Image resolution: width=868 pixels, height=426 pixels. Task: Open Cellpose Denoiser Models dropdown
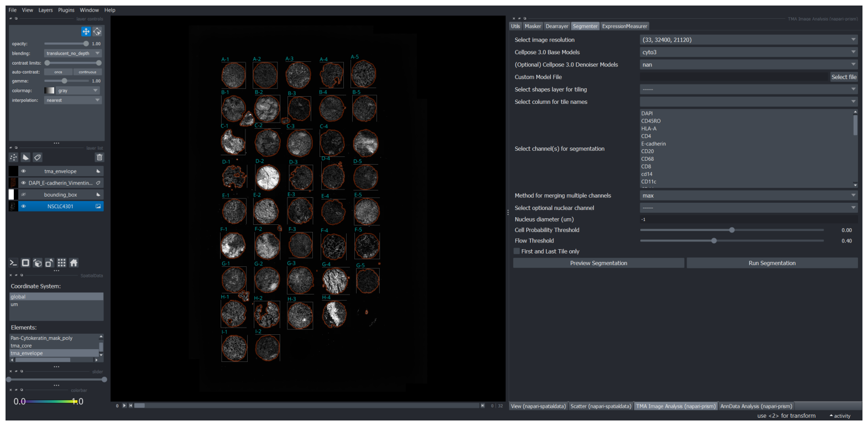coord(749,65)
